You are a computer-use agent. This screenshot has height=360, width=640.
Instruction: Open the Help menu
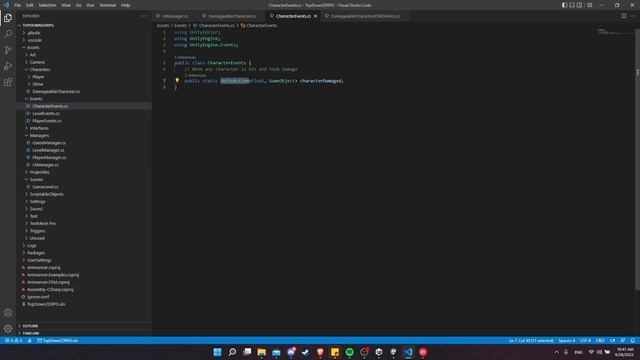[125, 5]
